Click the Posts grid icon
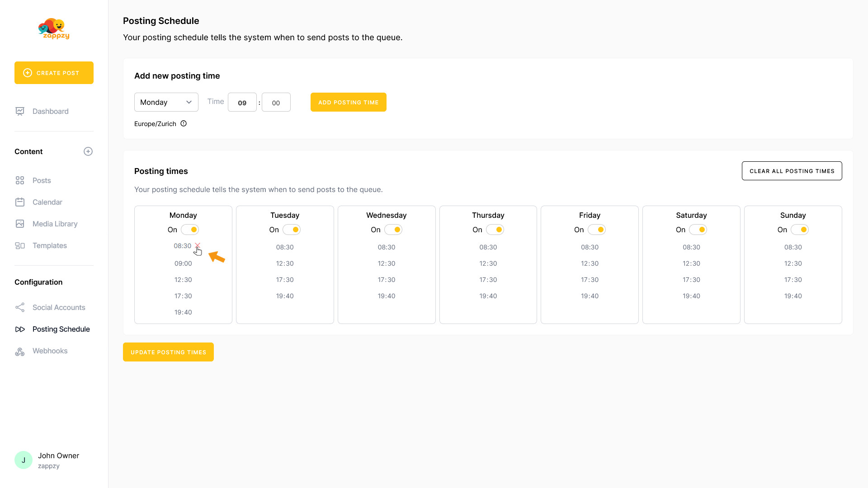 pyautogui.click(x=20, y=180)
